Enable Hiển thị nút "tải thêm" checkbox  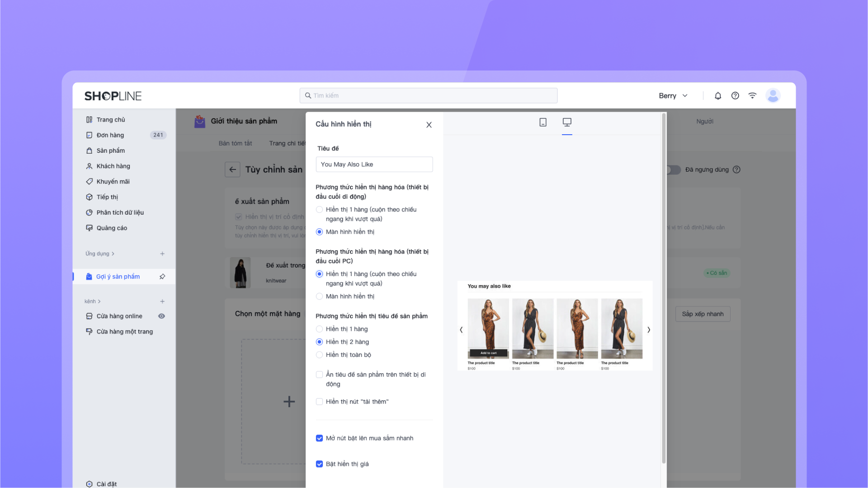(319, 402)
